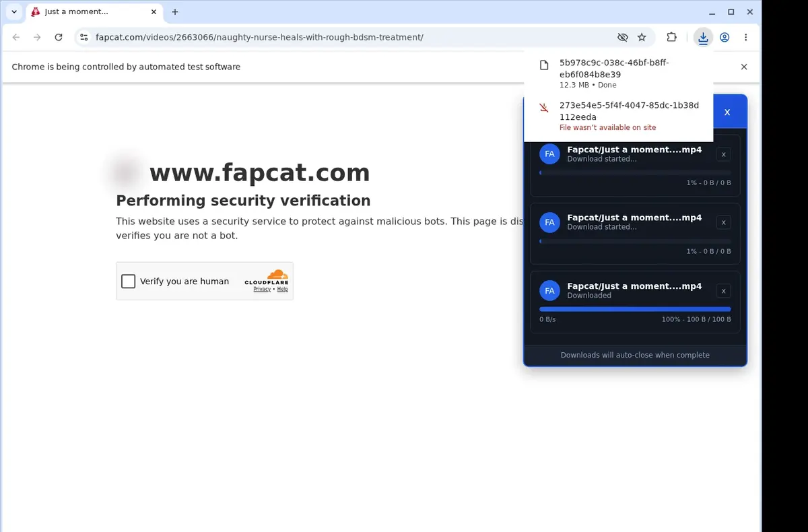The height and width of the screenshot is (532, 808).
Task: Click 'Performing security verification' heading
Action: point(243,201)
